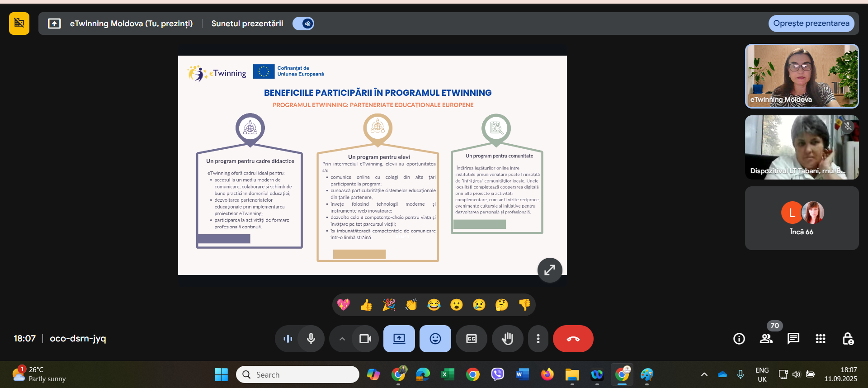868x388 pixels.
Task: Send the thinking face reaction
Action: (x=502, y=305)
